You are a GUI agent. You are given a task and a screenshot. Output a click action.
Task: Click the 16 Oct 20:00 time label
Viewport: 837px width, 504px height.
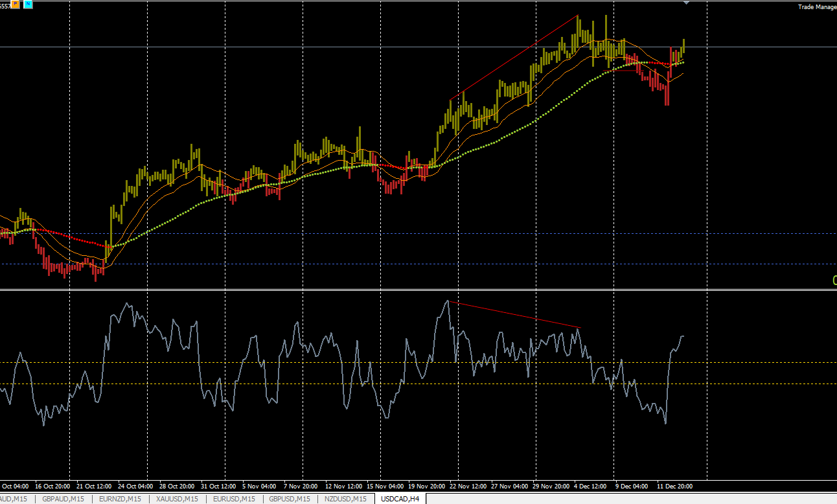tap(52, 486)
